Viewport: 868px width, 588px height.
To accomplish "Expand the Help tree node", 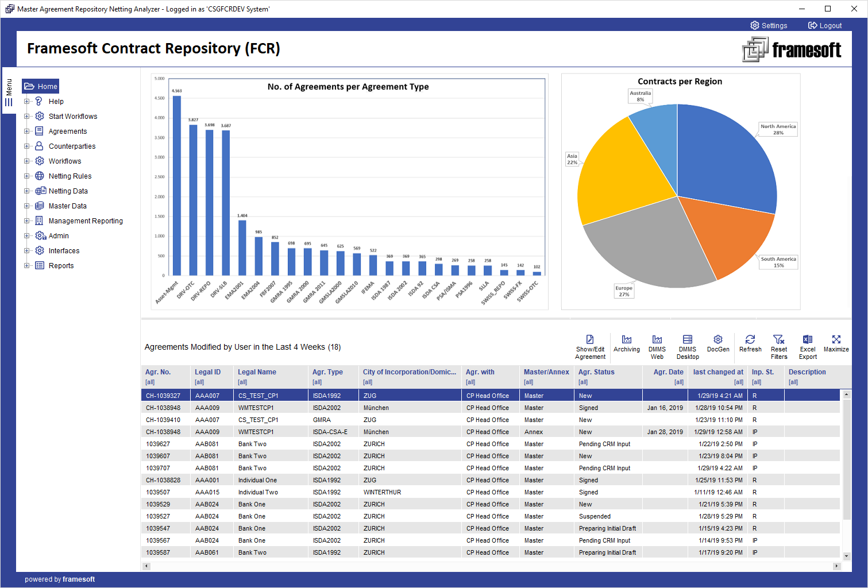I will coord(26,101).
